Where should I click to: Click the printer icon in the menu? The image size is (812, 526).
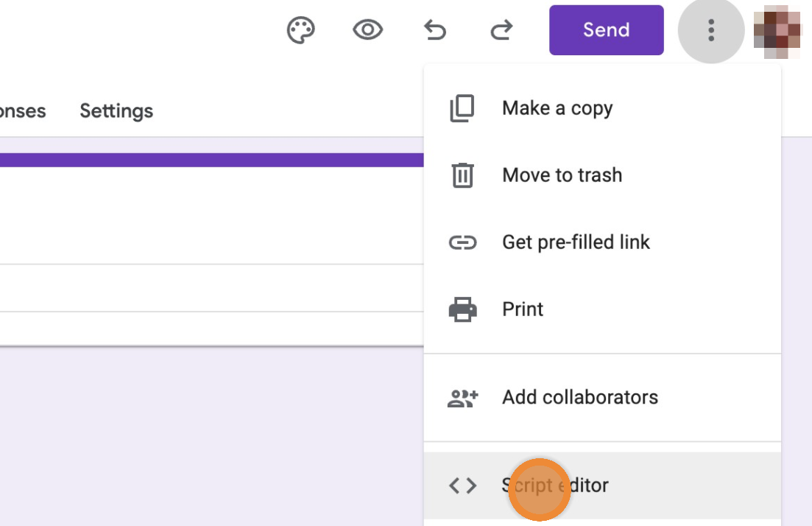[462, 309]
